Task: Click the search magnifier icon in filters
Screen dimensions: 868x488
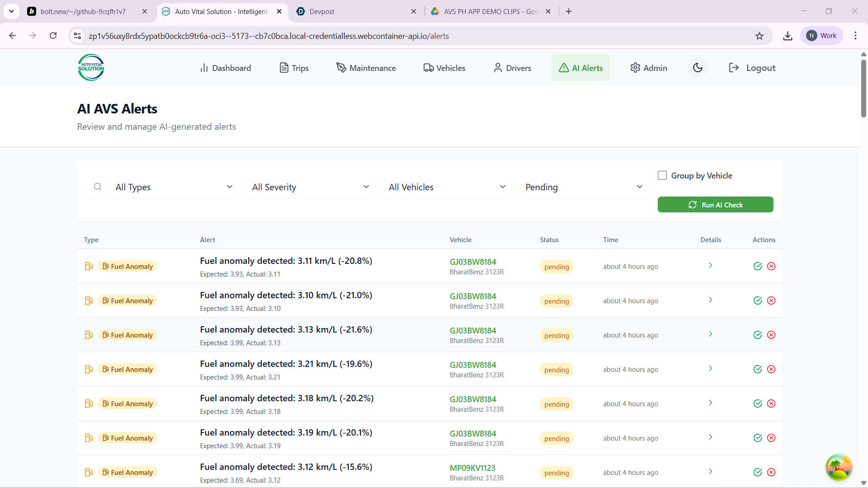Action: [x=98, y=187]
